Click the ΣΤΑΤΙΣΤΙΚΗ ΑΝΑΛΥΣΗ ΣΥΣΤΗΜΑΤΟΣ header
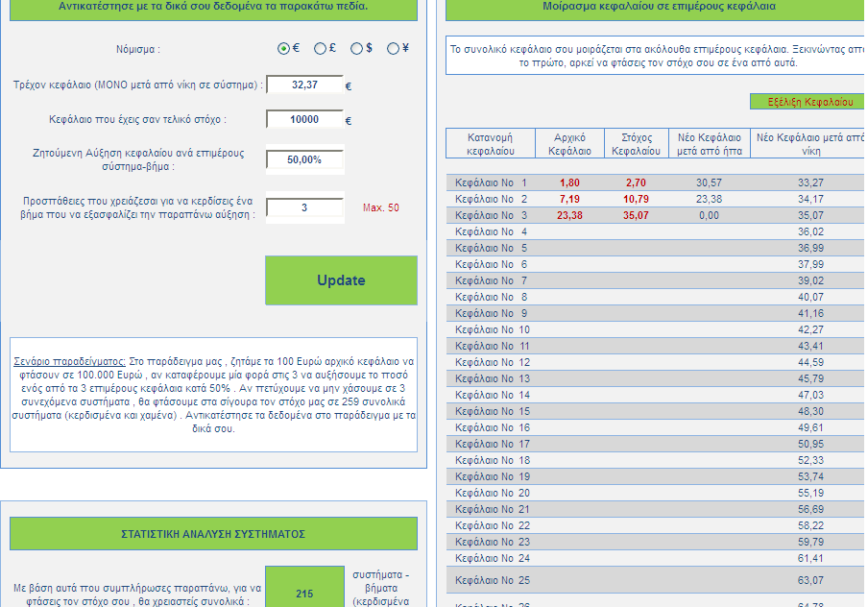Screen dimensions: 868x607 tap(214, 534)
